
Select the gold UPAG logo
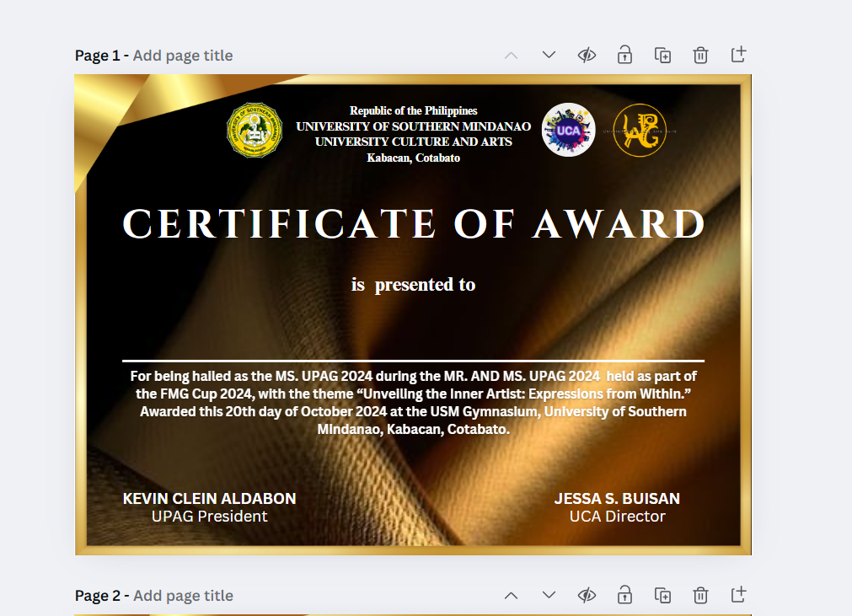click(640, 131)
